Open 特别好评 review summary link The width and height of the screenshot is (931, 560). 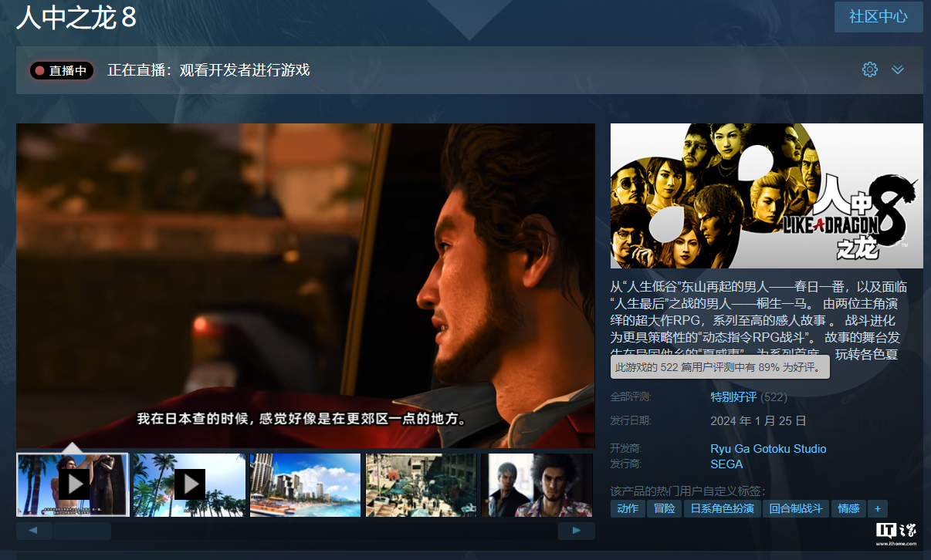(x=733, y=397)
